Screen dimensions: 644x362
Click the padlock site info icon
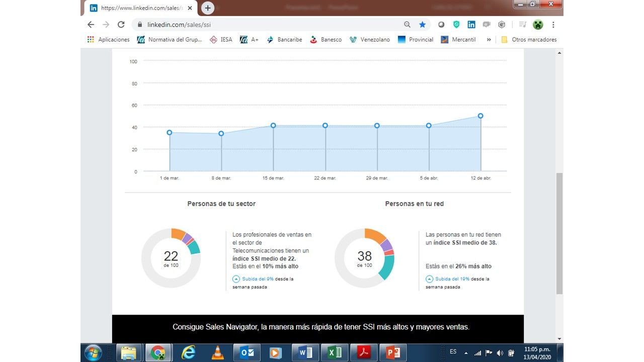coord(139,25)
